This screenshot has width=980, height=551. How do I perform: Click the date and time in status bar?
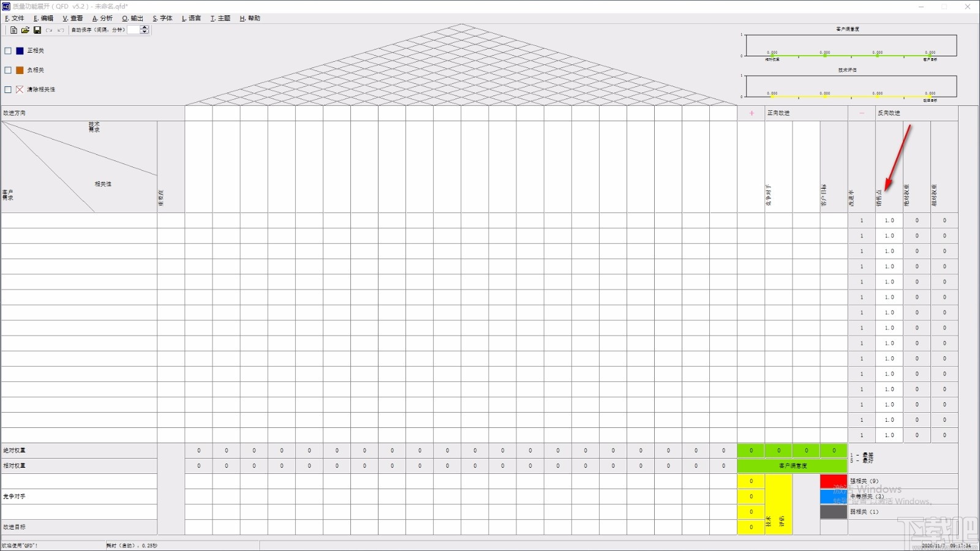coord(946,545)
